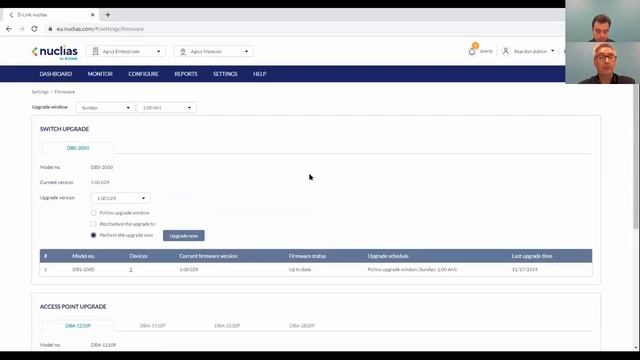Screen dimensions: 640x360
Task: Click the browser forward arrow
Action: [x=22, y=29]
